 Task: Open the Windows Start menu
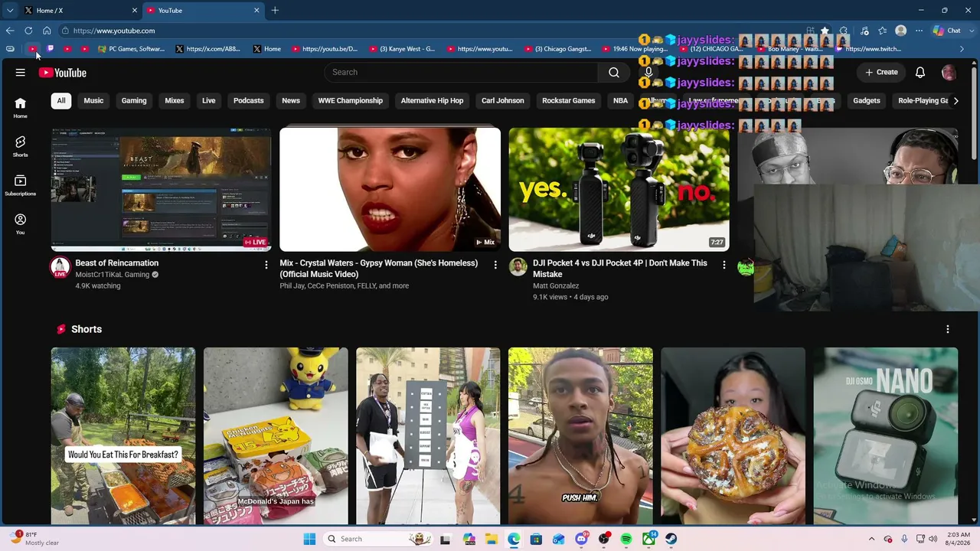309,539
